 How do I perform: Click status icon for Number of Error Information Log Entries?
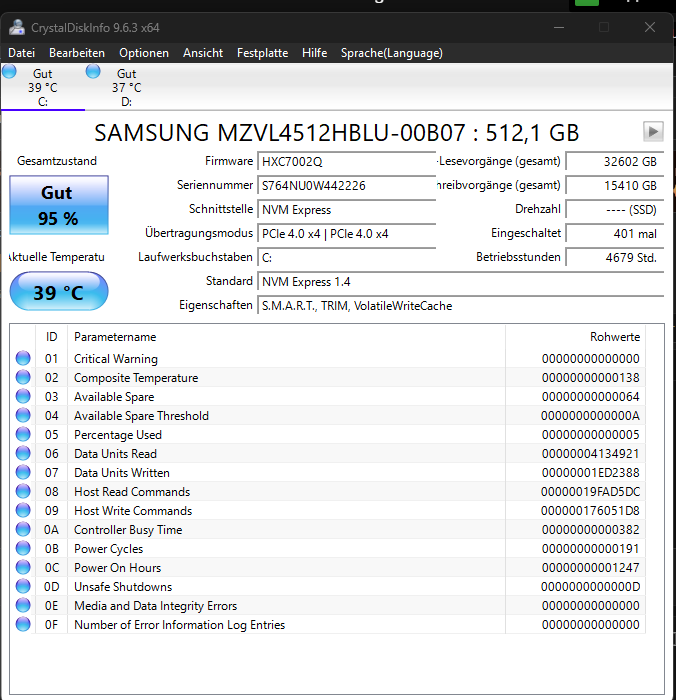pyautogui.click(x=23, y=624)
